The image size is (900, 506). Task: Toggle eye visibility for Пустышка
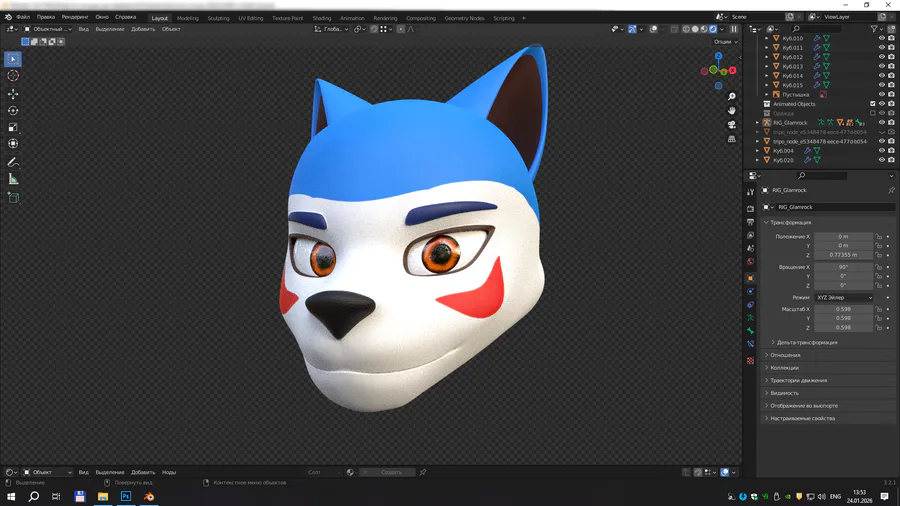click(882, 95)
